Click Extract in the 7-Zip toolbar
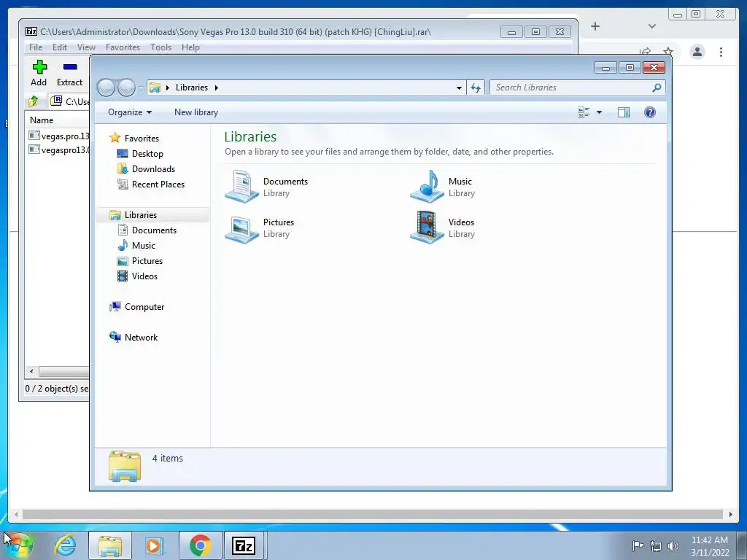 coord(69,74)
